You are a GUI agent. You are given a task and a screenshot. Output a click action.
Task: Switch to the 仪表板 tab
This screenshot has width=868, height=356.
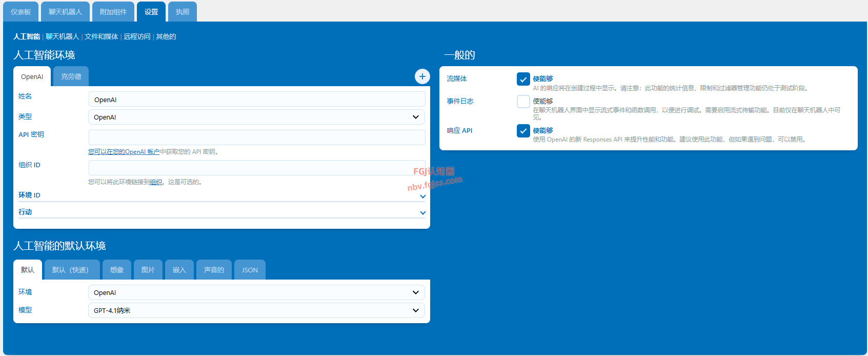coord(21,12)
